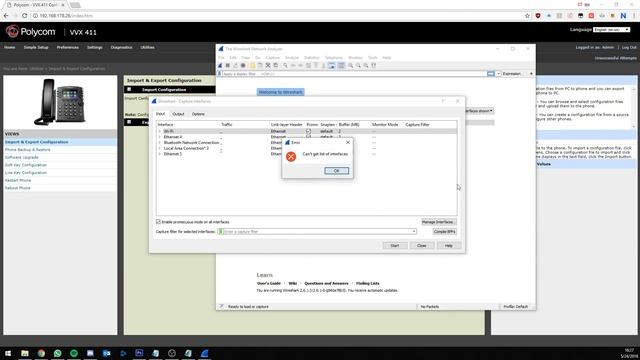This screenshot has height=360, width=640.
Task: Click Monitor Mode column header
Action: (x=385, y=124)
